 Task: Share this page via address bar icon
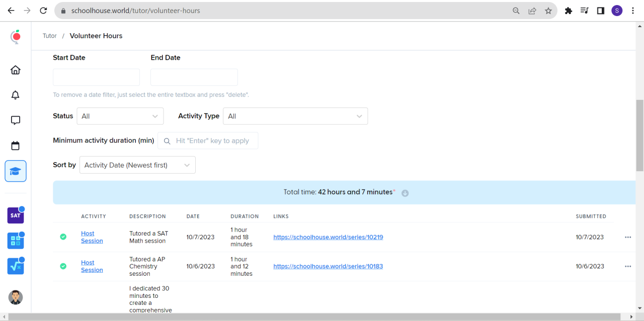coord(532,11)
